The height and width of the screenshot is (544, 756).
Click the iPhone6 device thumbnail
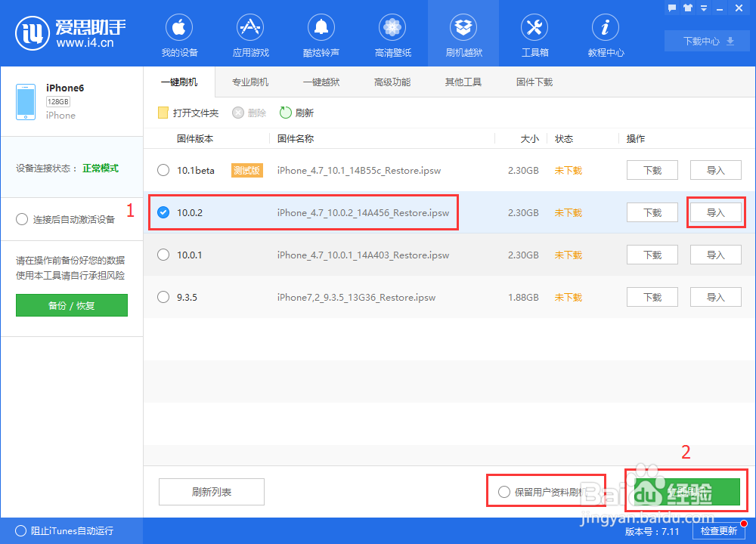(26, 102)
